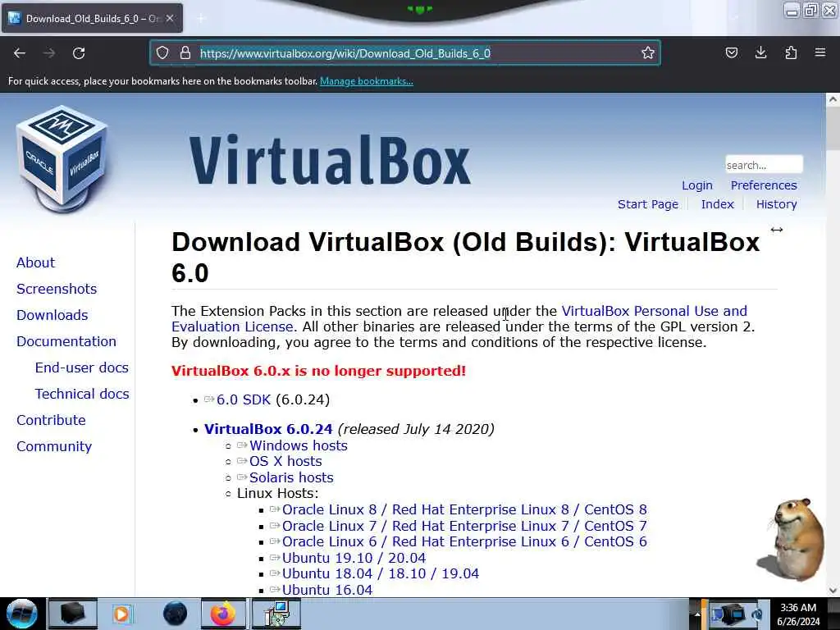Open About in the sidebar
This screenshot has height=630, width=840.
36,262
